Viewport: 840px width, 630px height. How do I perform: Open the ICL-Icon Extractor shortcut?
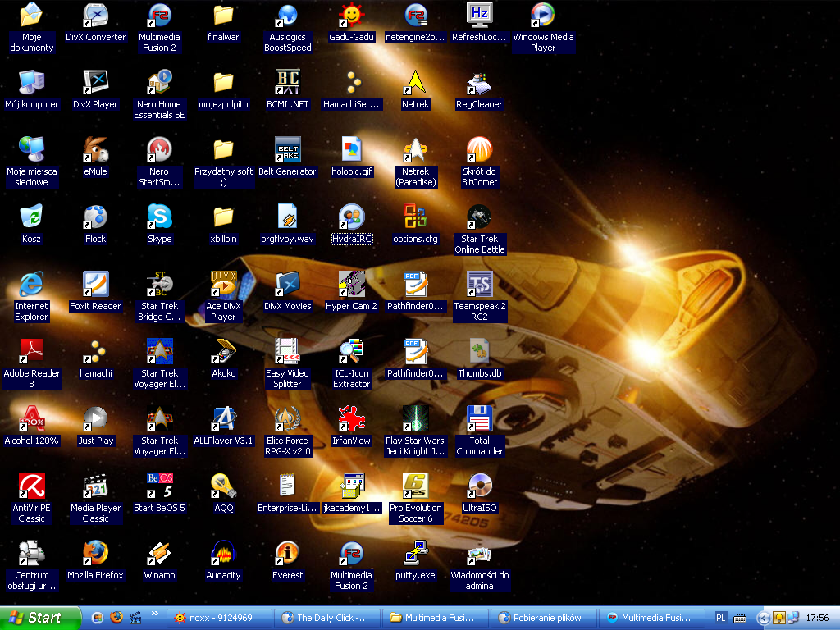pos(351,351)
